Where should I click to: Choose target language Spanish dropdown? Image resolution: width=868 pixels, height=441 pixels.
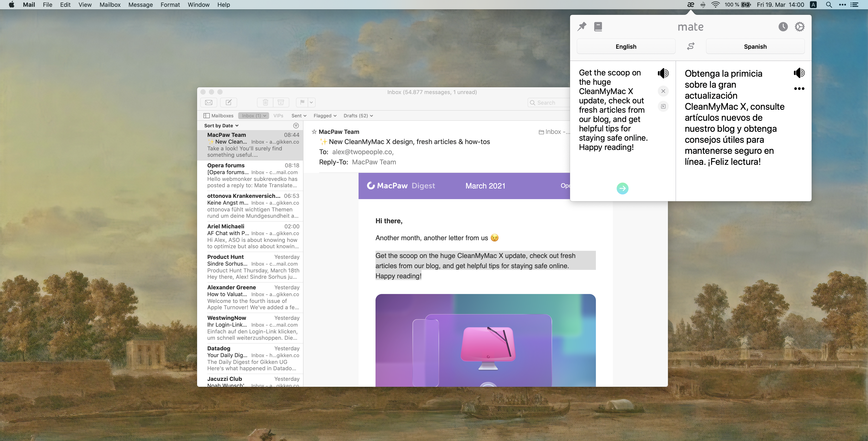click(755, 46)
